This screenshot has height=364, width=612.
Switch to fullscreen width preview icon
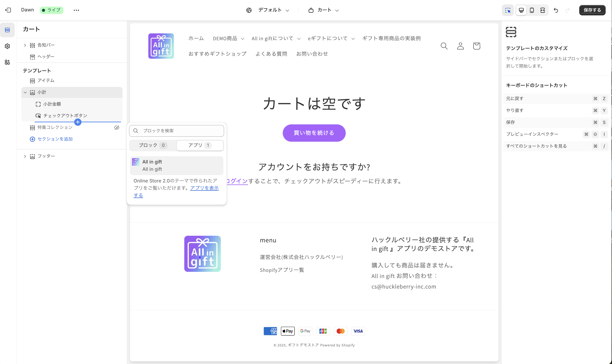[542, 10]
